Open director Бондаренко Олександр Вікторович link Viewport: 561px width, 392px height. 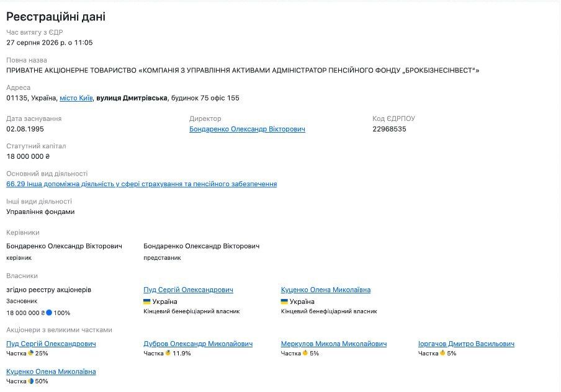[247, 129]
